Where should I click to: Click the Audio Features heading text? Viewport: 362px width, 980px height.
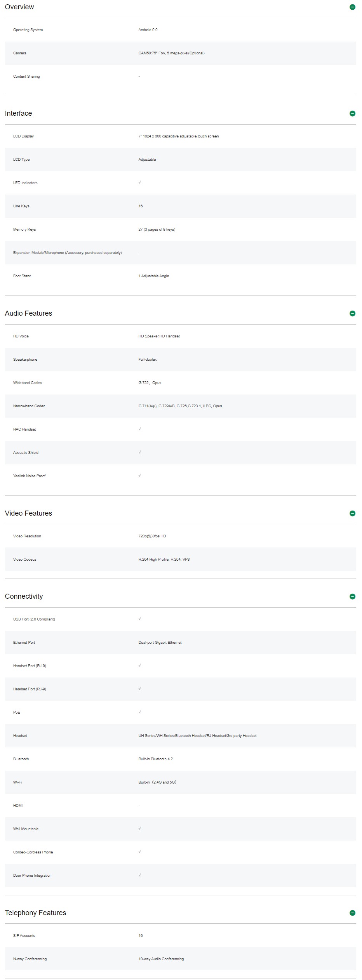coord(28,313)
